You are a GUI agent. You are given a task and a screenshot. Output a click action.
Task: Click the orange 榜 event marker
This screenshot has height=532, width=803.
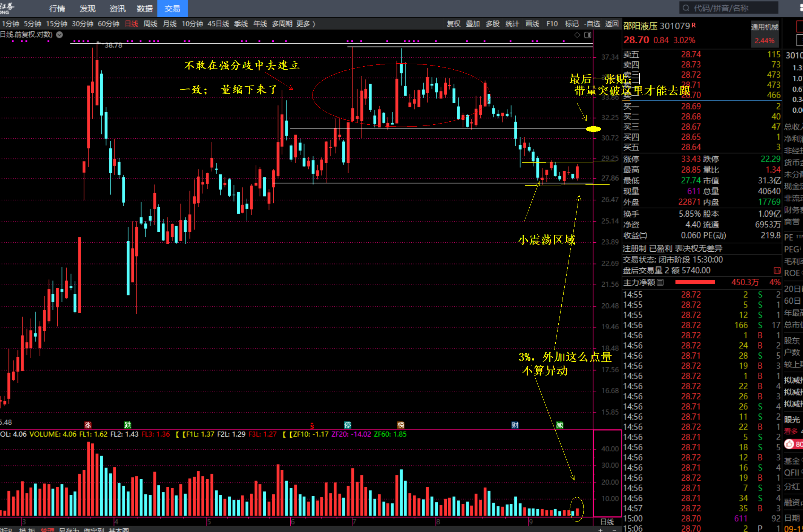pyautogui.click(x=401, y=425)
